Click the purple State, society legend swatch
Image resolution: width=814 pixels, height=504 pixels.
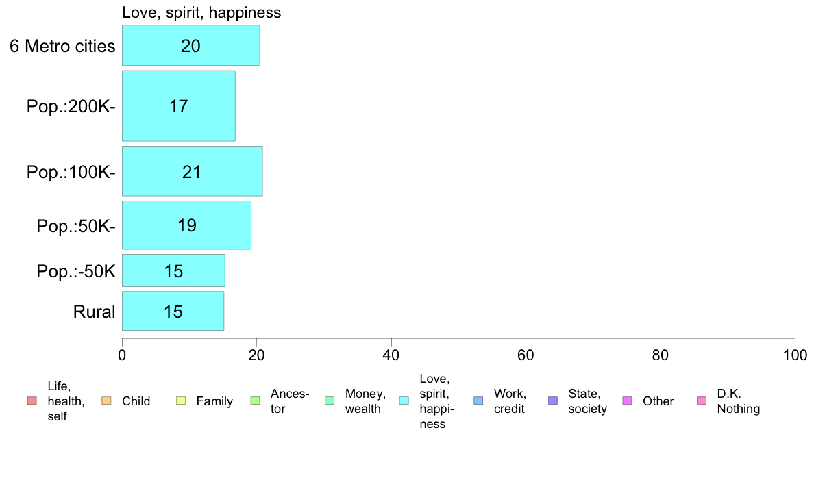point(553,401)
